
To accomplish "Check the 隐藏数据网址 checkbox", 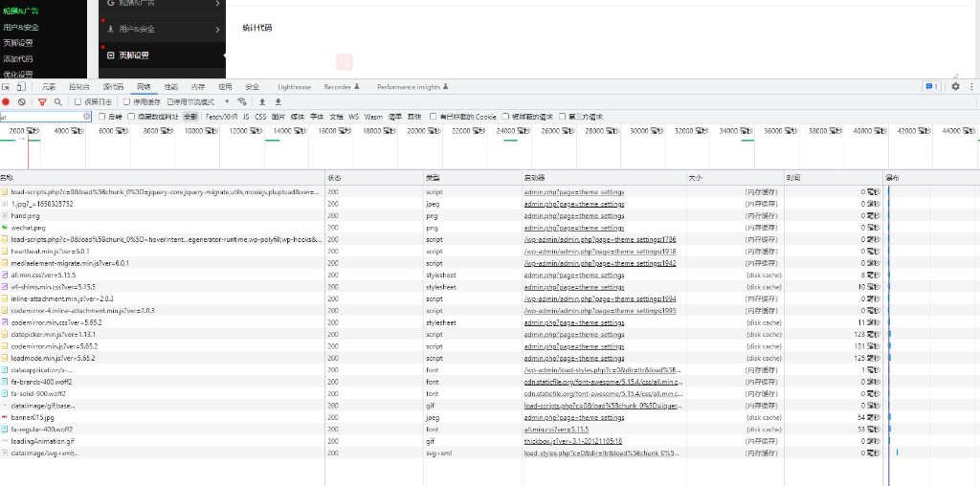I will [x=131, y=117].
